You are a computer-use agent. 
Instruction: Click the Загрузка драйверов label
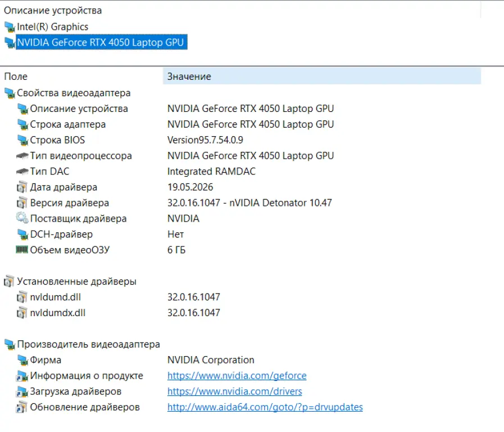75,391
